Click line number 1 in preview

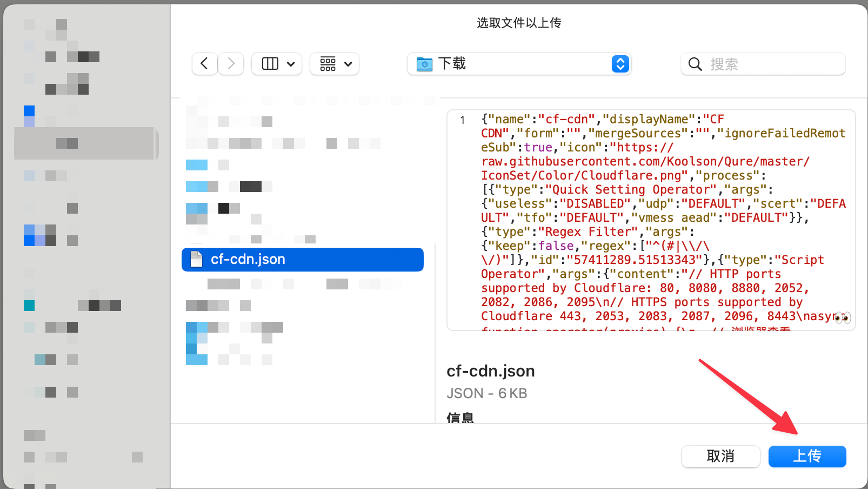coord(463,120)
